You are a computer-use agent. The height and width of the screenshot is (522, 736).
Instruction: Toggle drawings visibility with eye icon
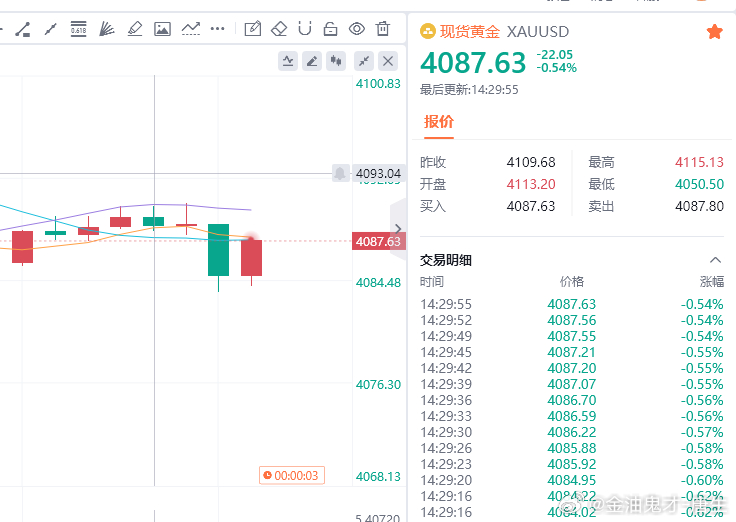pyautogui.click(x=357, y=29)
